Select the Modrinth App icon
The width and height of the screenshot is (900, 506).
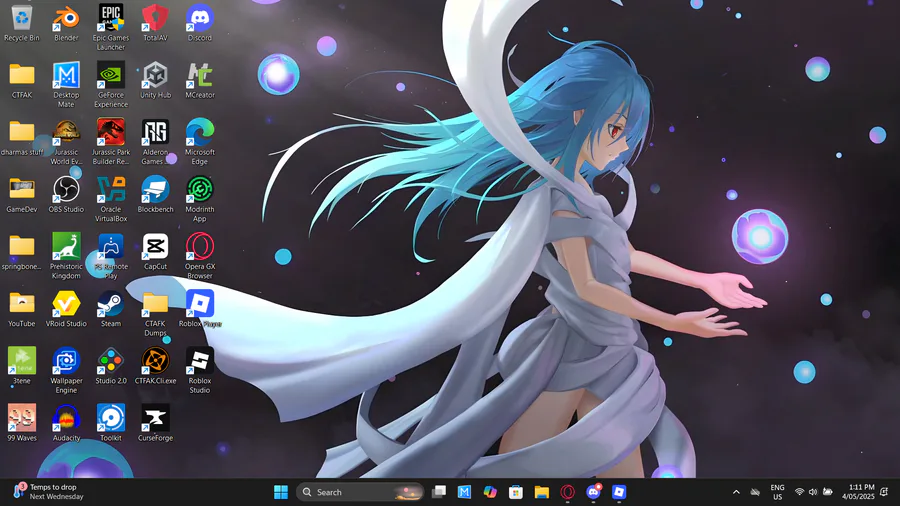[x=200, y=199]
